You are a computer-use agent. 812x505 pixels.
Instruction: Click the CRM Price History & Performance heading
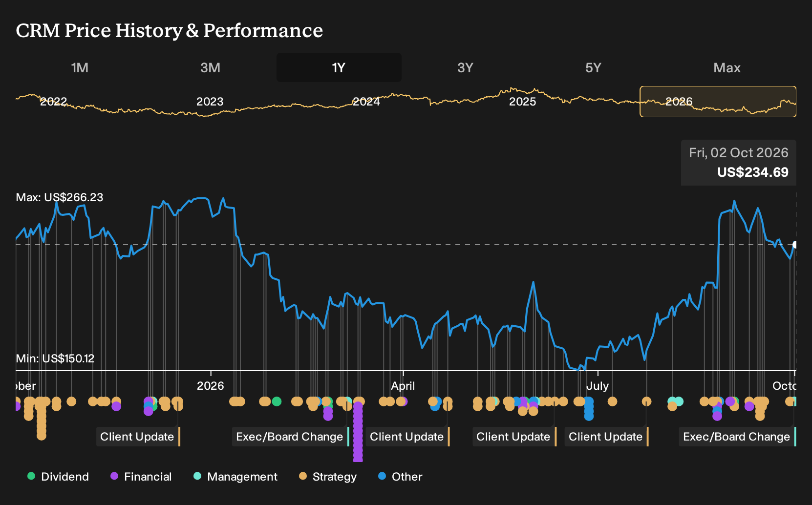click(x=169, y=30)
